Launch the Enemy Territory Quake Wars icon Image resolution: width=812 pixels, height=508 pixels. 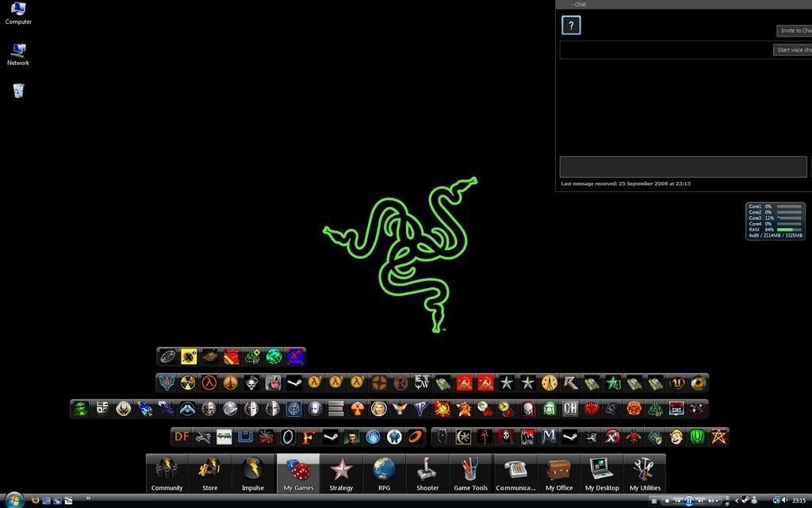point(422,383)
